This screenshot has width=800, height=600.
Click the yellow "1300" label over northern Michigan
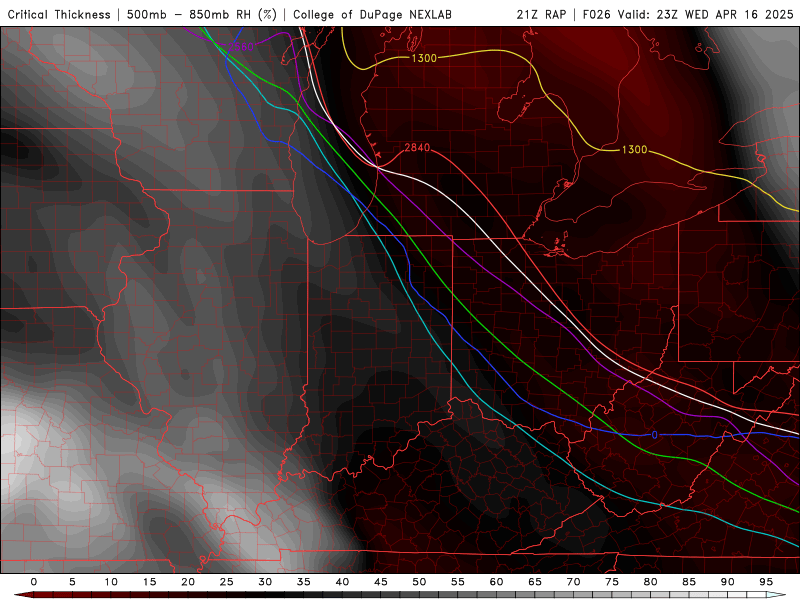424,58
